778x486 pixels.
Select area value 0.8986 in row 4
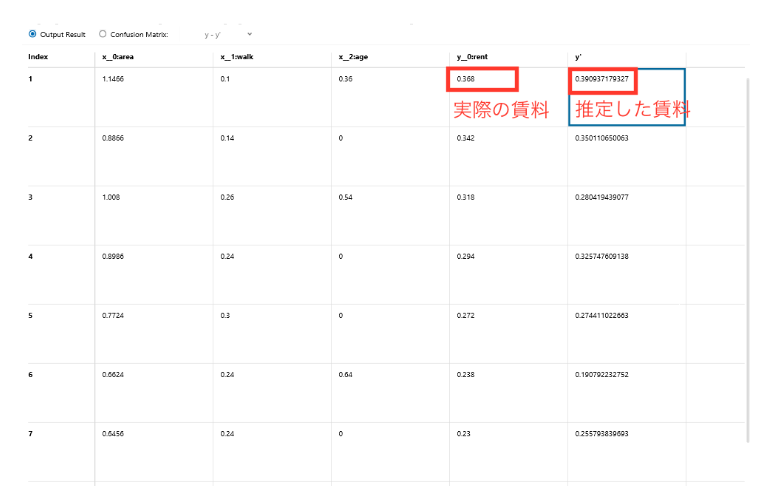[x=113, y=256]
